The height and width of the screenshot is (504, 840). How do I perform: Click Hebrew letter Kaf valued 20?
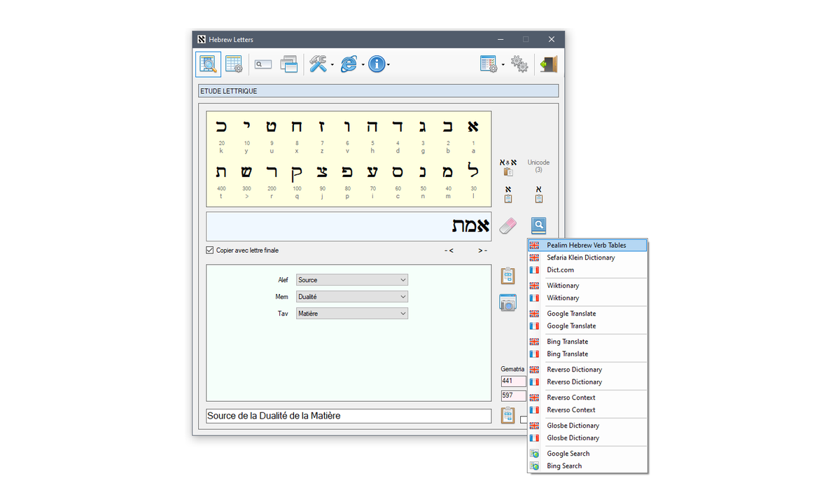(221, 127)
